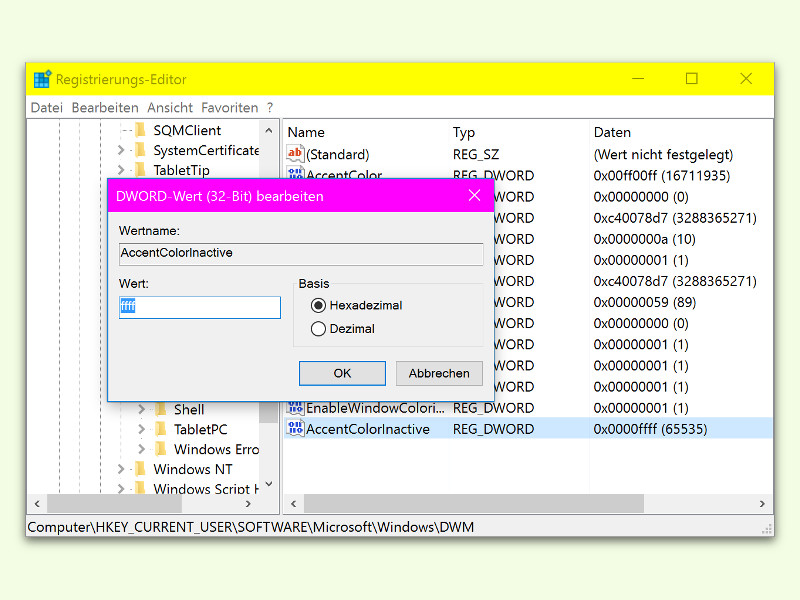Expand the TabletTip tree node
The image size is (800, 600).
[121, 170]
